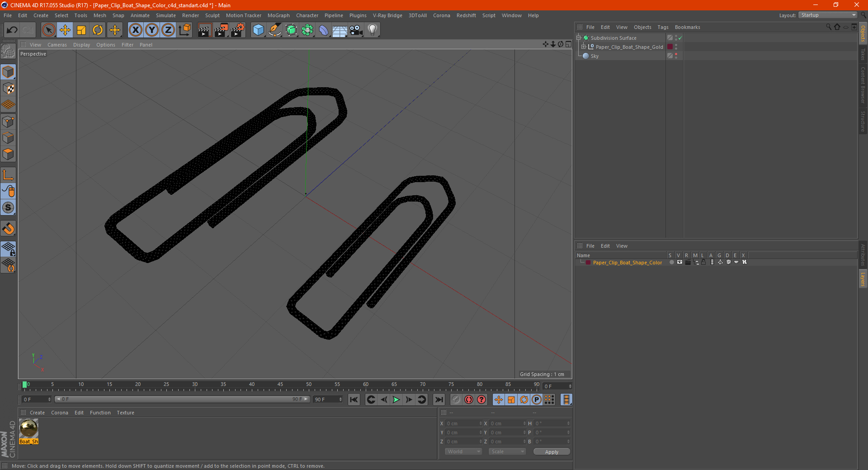Click Paper_Clip_Boat_Shape_Color layer color swatch
868x470 pixels.
point(588,263)
